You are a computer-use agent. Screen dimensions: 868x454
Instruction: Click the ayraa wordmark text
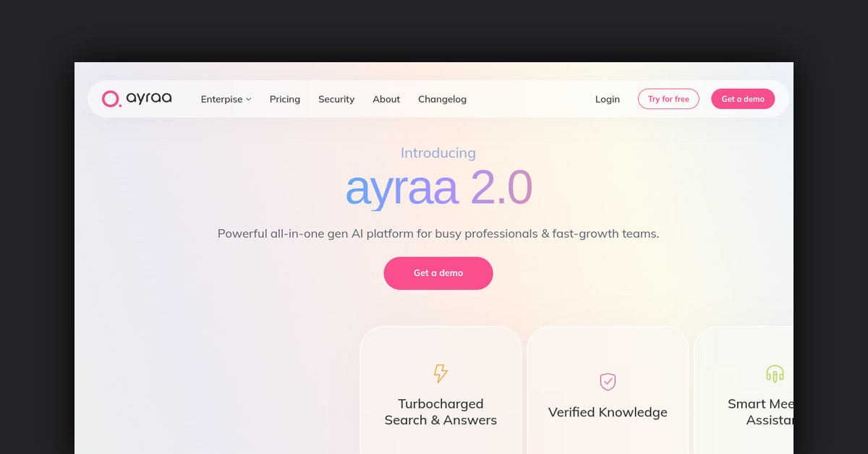tap(149, 98)
